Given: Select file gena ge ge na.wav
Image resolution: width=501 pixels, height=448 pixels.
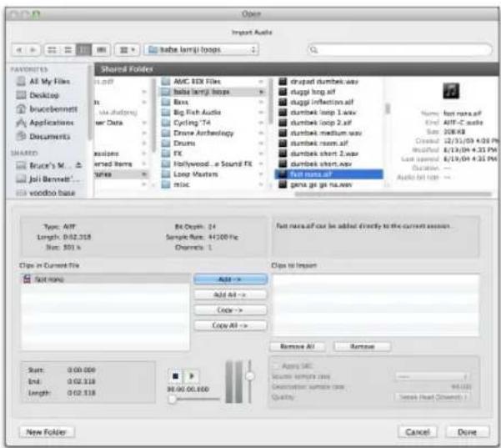Looking at the screenshot, I should (329, 184).
